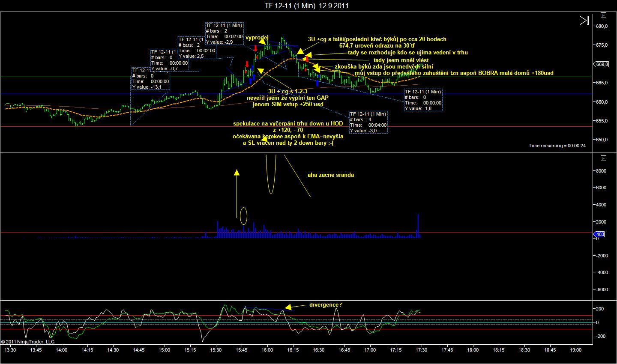Select the "a SL vracen nad ty" annotation
617x364 pixels.
pos(288,143)
